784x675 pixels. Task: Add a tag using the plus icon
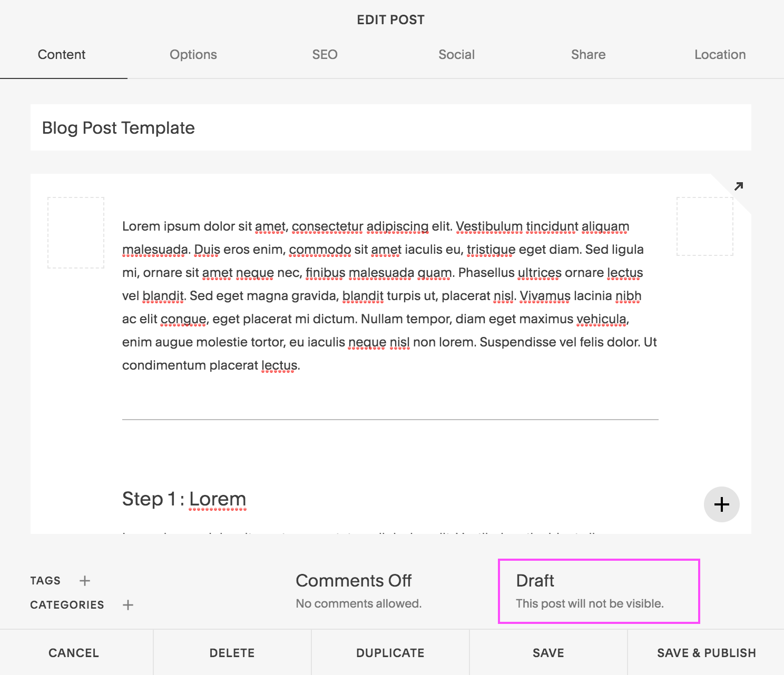(84, 580)
